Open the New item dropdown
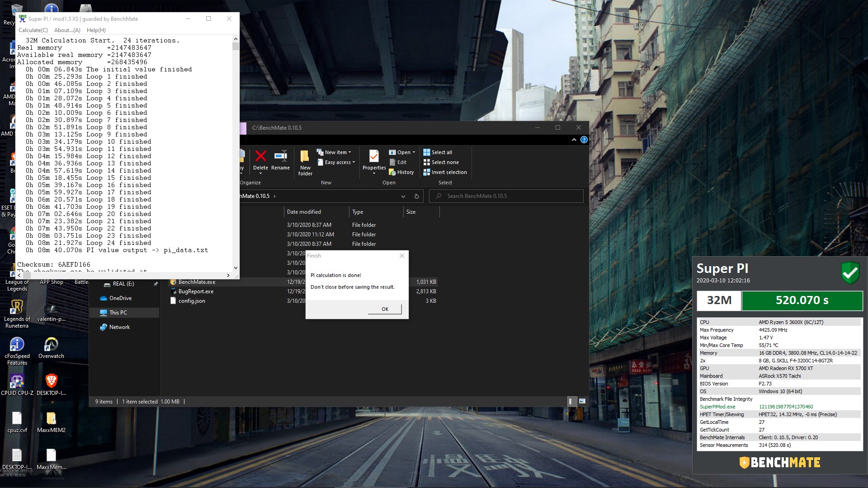 334,152
